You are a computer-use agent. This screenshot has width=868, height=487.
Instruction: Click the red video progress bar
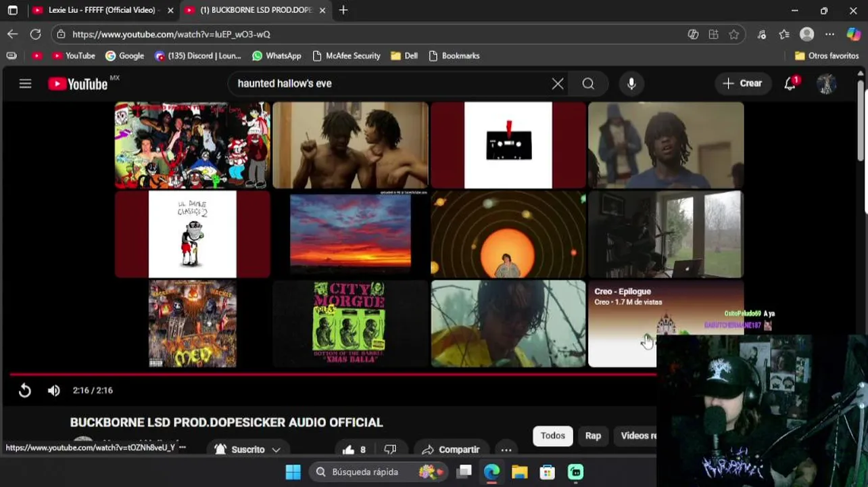(333, 373)
